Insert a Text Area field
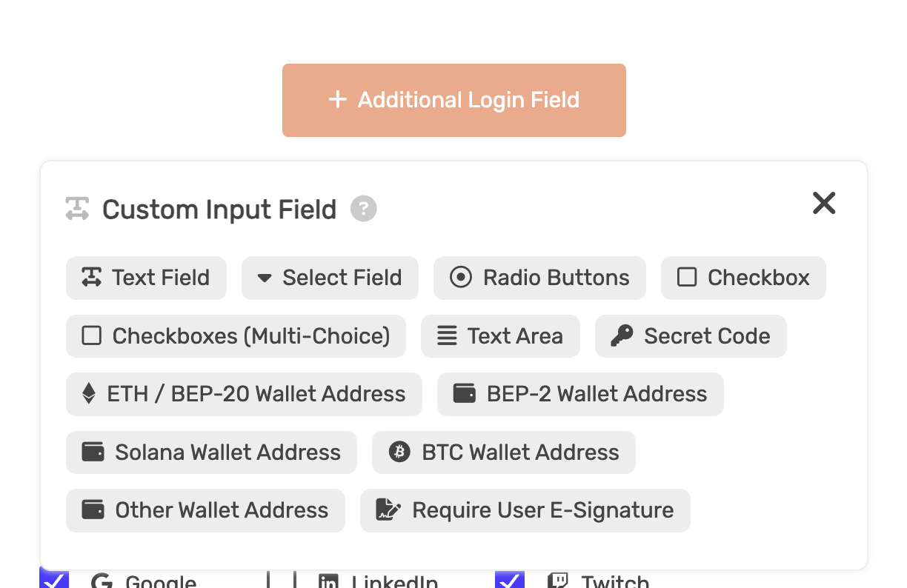 pyautogui.click(x=500, y=336)
